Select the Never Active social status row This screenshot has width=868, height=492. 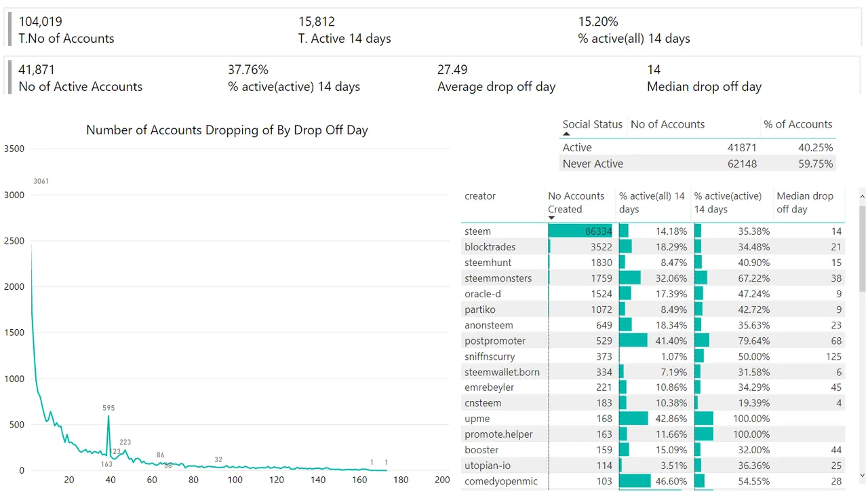[698, 164]
